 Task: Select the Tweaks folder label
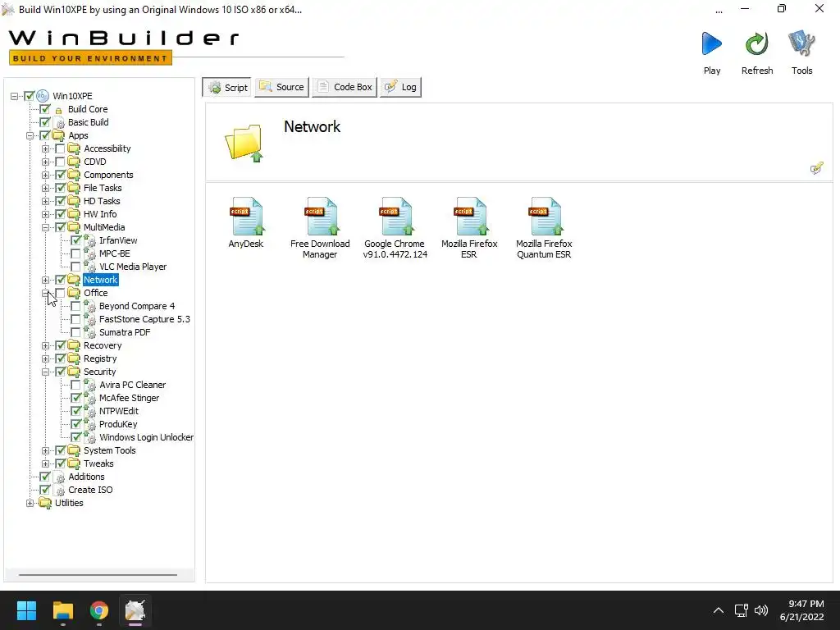[x=98, y=463]
